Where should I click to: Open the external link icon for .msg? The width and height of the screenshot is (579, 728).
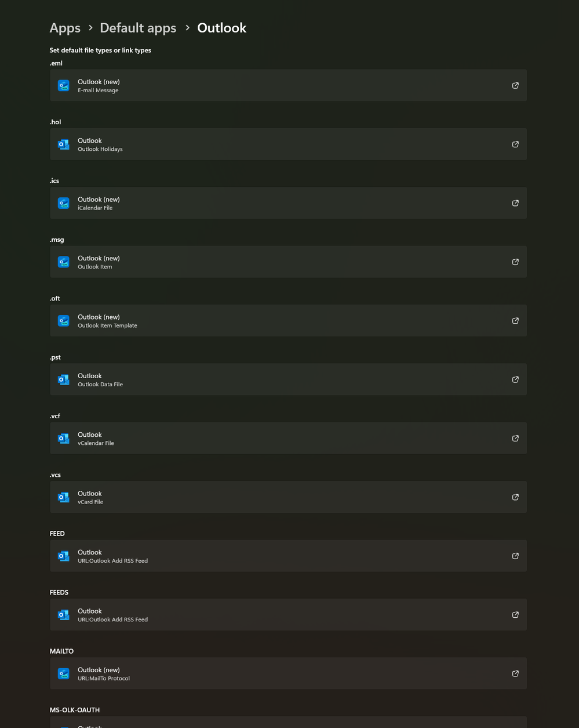tap(515, 262)
